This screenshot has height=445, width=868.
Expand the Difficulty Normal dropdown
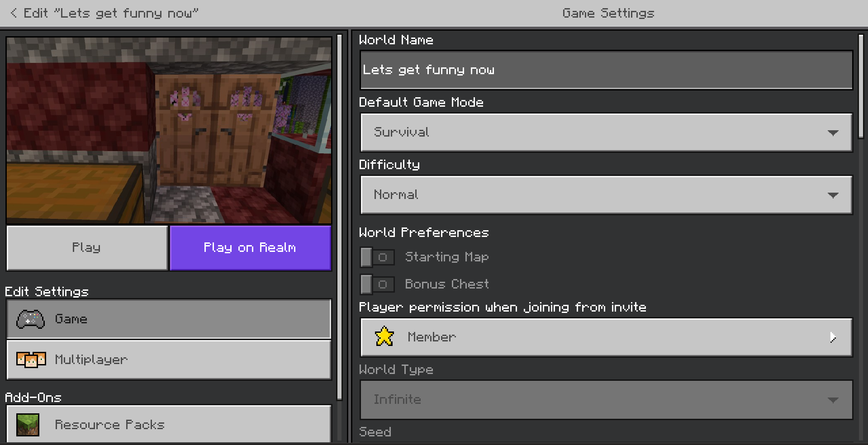click(x=606, y=194)
